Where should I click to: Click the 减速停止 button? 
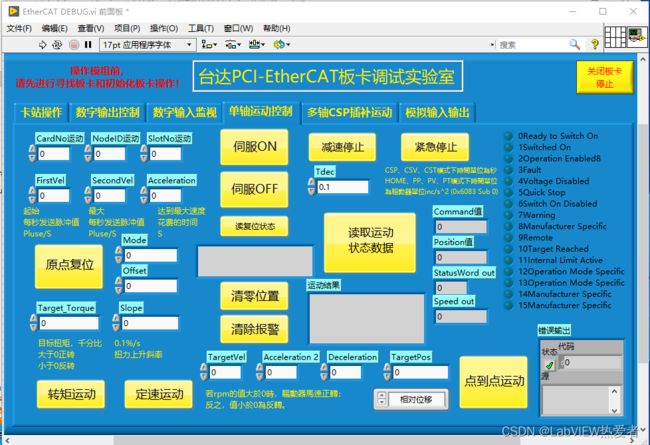[342, 147]
